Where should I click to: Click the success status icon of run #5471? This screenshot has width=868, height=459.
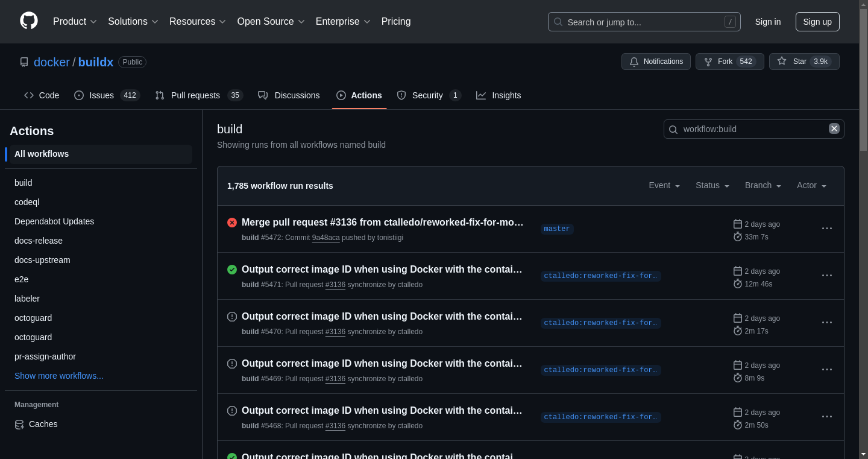pyautogui.click(x=232, y=270)
